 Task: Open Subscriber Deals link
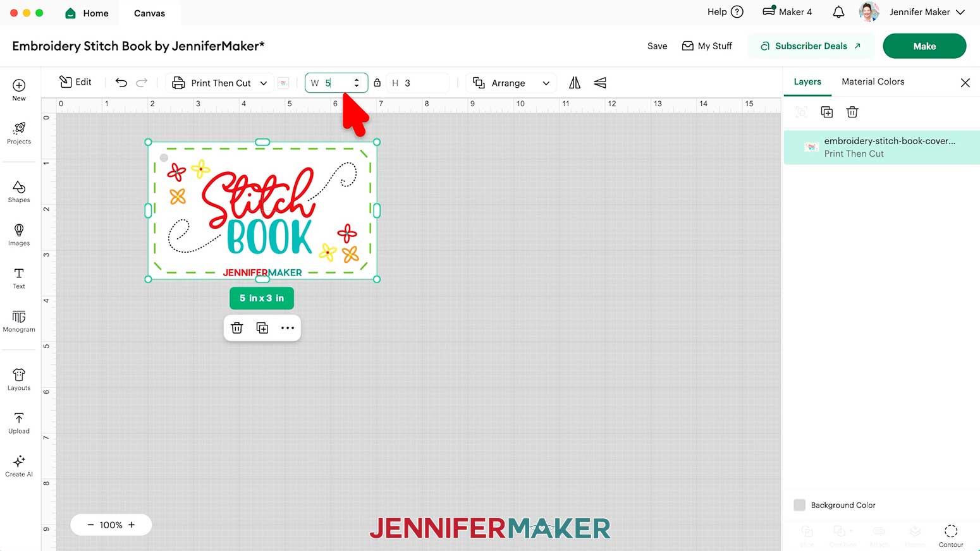(x=811, y=46)
